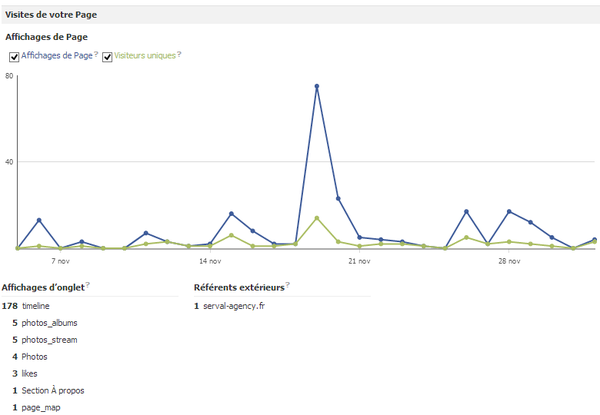
Task: Click the Affichages de Page legend label
Action: [57, 55]
